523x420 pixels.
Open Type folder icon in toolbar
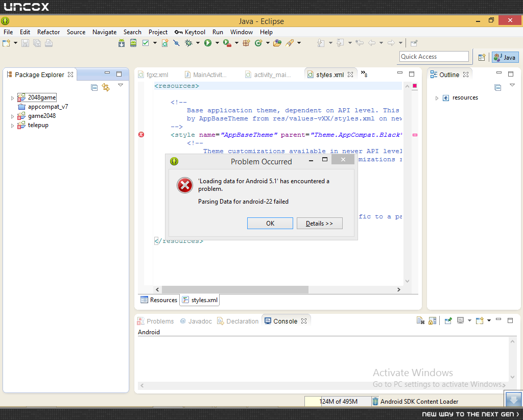277,43
